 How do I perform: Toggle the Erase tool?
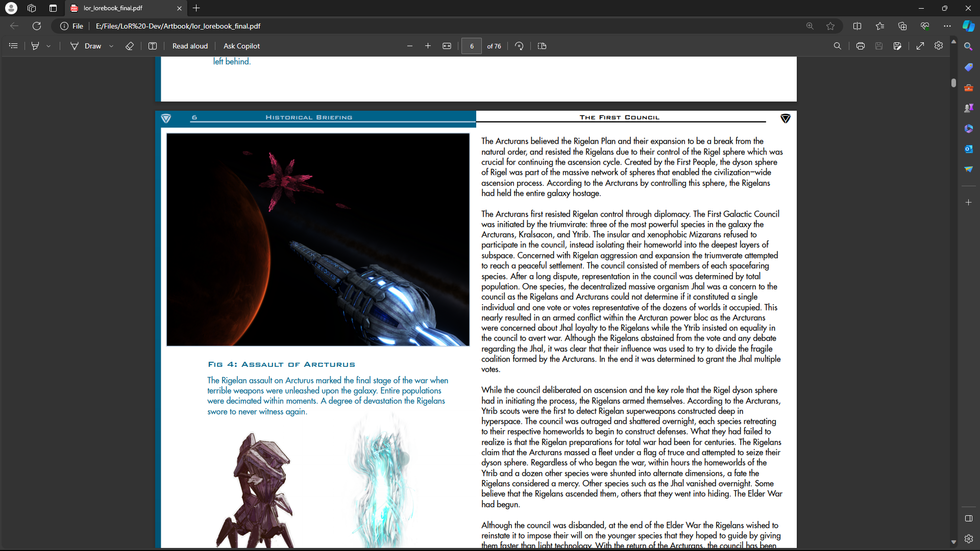[x=130, y=46]
